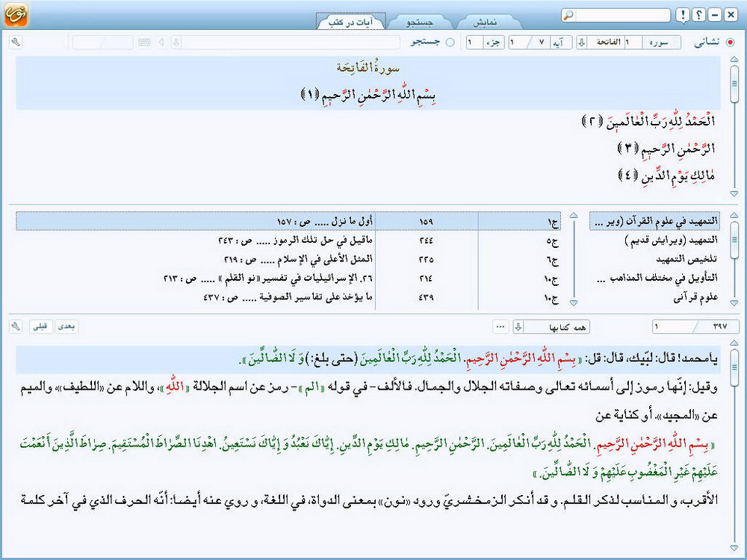This screenshot has height=560, width=747.
Task: Select row ما يؤخذ على تفاسير الصوفية
Action: tap(288, 298)
